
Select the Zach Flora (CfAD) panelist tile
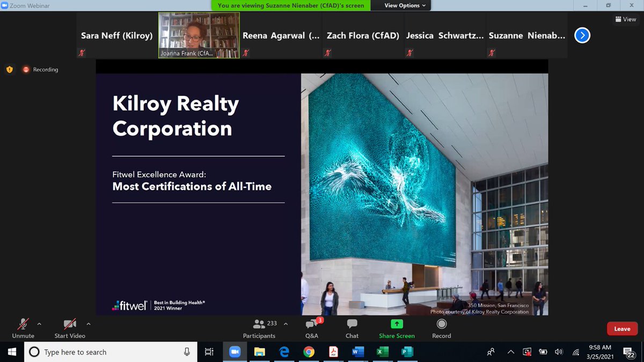point(363,35)
